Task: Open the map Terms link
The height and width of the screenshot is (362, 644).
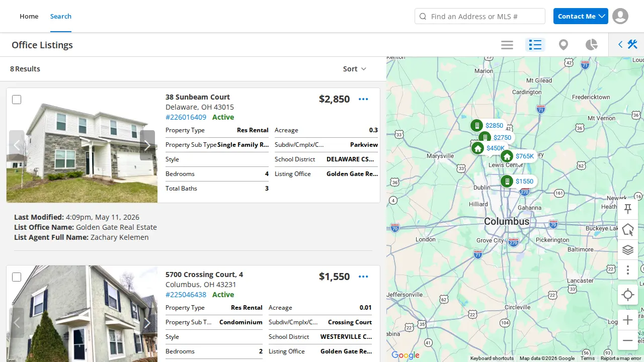Action: point(588,358)
